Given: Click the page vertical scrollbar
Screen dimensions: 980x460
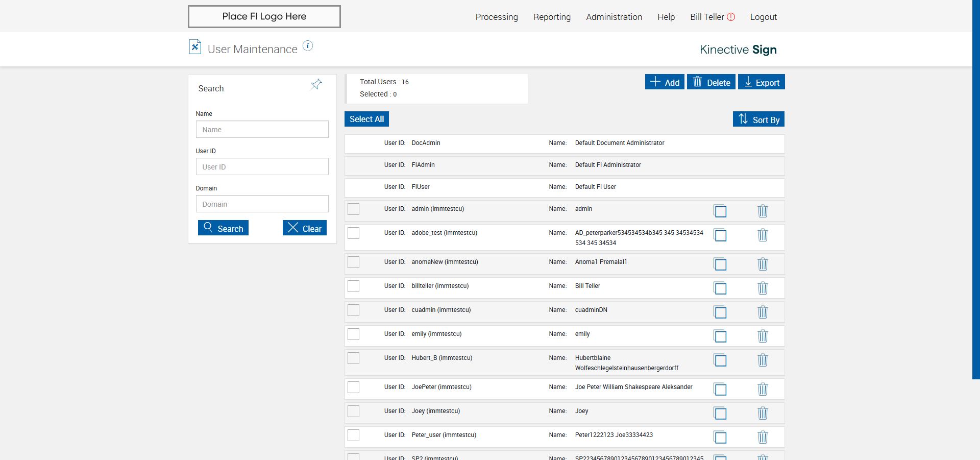Looking at the screenshot, I should [976, 189].
